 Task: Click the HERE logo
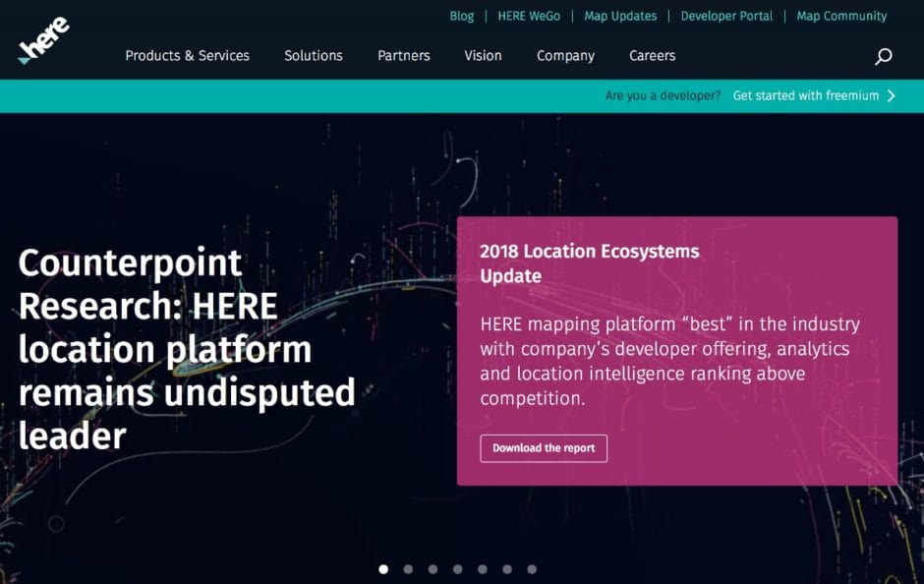43,40
